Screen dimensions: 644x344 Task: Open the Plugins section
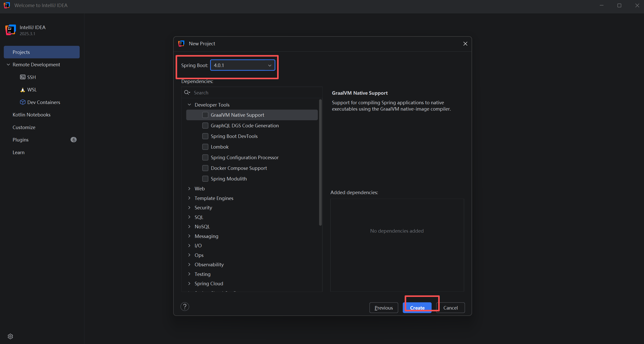pos(21,140)
